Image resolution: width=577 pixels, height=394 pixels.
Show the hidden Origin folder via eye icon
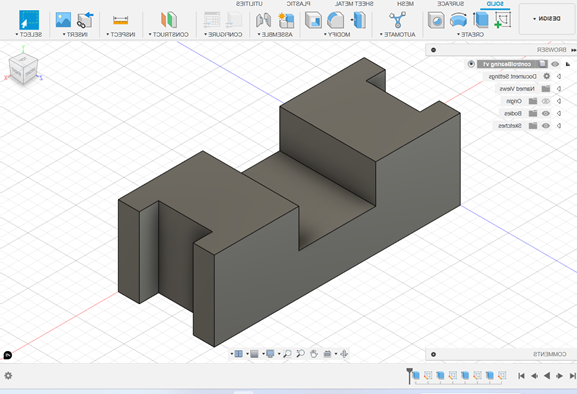(x=546, y=101)
